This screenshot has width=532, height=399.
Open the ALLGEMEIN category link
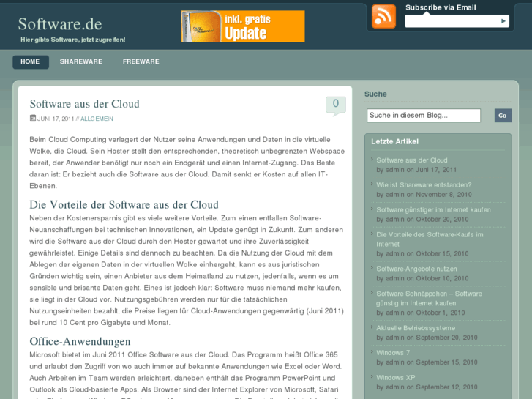(97, 119)
